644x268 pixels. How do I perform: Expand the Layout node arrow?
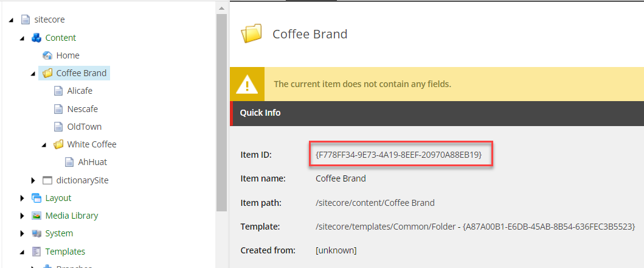22,198
